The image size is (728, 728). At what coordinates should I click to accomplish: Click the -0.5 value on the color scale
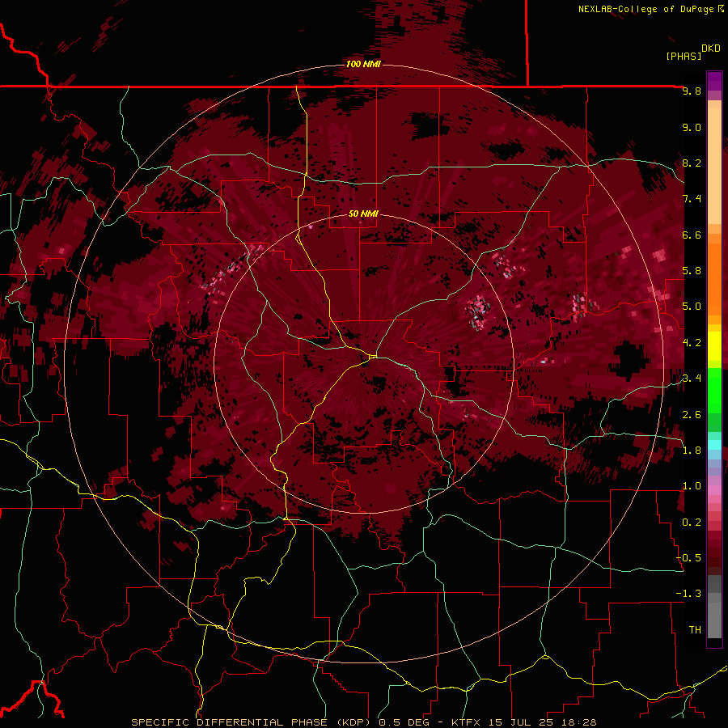tap(688, 557)
